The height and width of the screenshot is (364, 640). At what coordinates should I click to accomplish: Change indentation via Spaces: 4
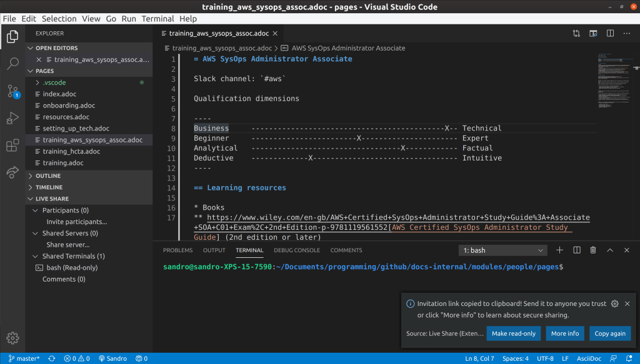[x=515, y=359]
